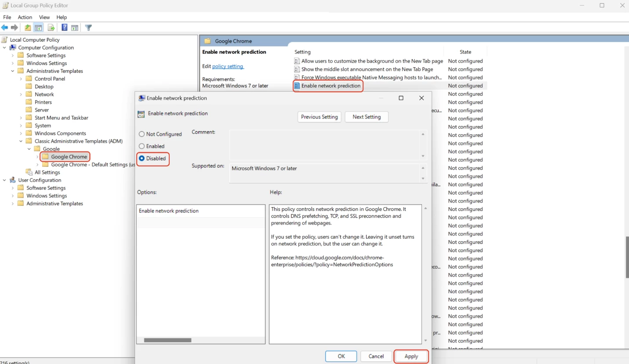Viewport: 629px width, 364px height.
Task: Collapse the Computer Configuration node
Action: pos(4,47)
